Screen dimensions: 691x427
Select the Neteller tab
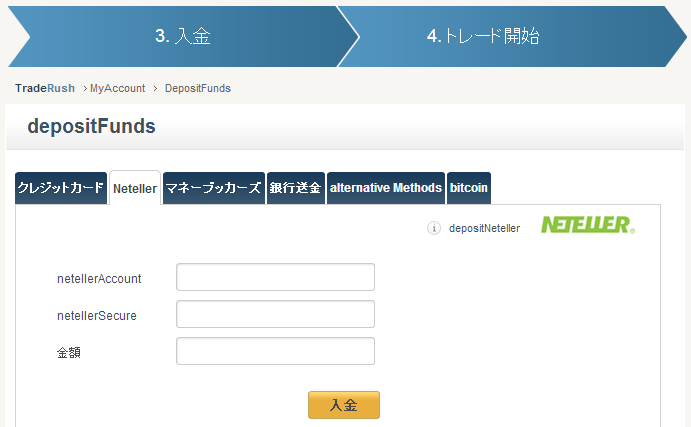pyautogui.click(x=135, y=188)
